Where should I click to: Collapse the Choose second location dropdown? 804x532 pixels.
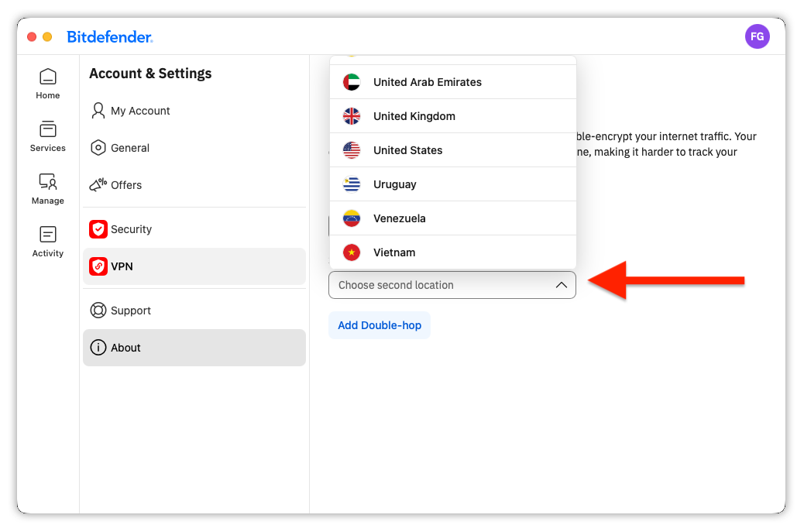point(452,285)
